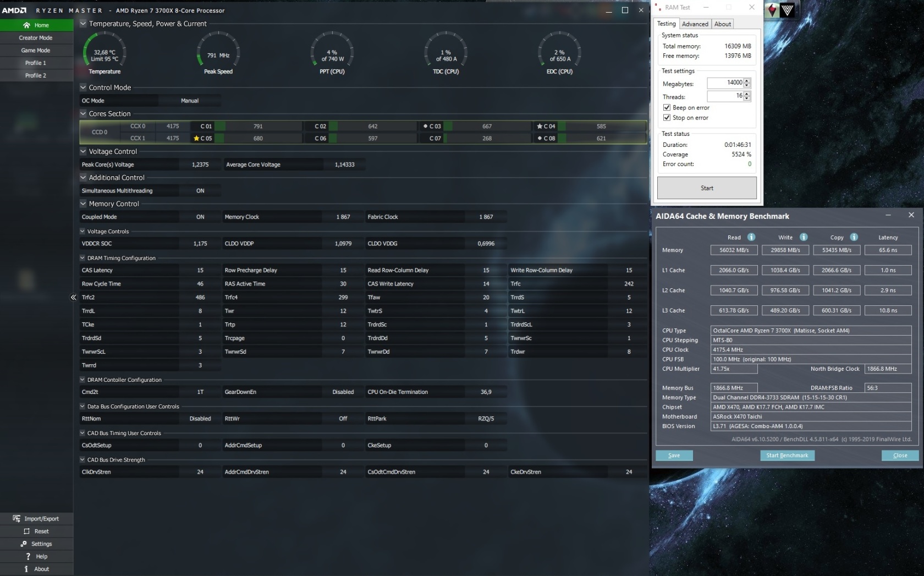924x576 pixels.
Task: Decrease Threads with down spinner
Action: (x=747, y=99)
